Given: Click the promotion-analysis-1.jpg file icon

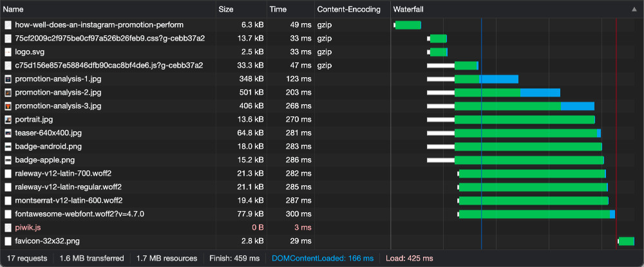Looking at the screenshot, I should (x=8, y=79).
